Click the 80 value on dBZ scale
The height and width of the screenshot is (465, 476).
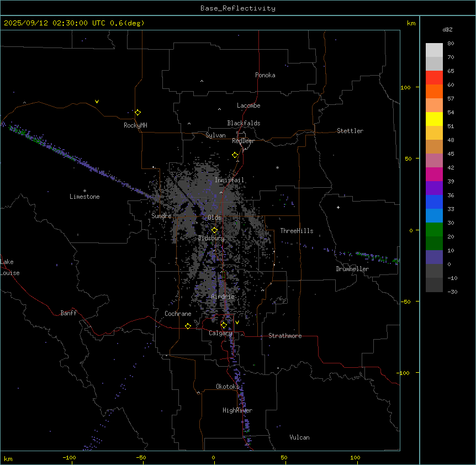[451, 44]
